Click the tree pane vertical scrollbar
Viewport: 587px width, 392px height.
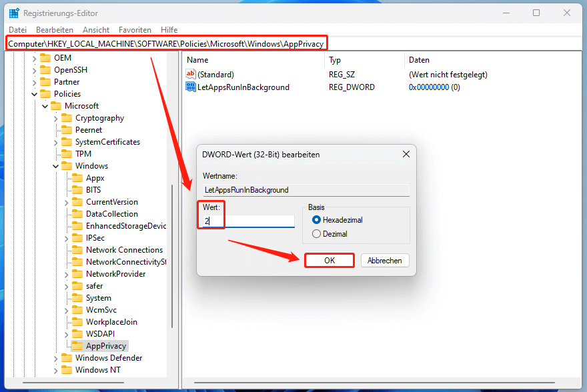[172, 256]
